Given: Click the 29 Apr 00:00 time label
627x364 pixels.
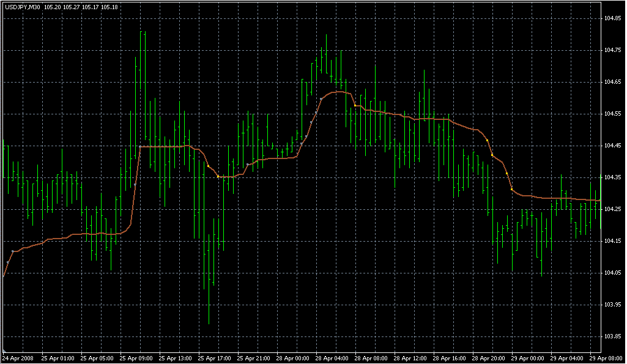Looking at the screenshot, I should point(527,358).
